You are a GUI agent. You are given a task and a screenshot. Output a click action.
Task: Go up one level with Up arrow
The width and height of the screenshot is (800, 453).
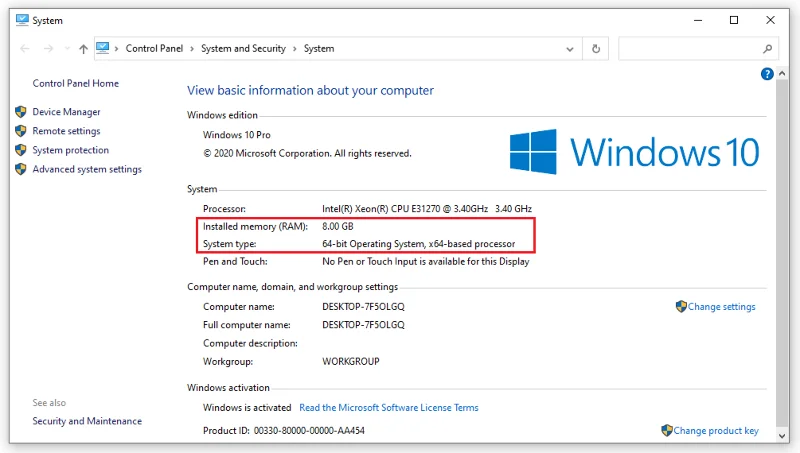(x=83, y=49)
